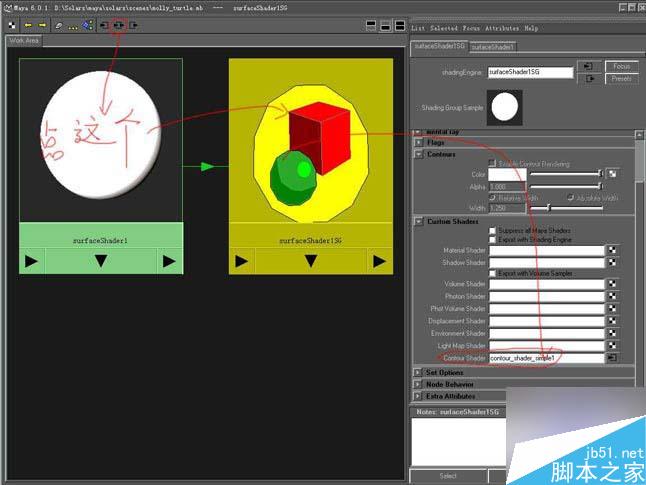Map the Environment Shader checker button
This screenshot has height=485, width=646.
pos(613,333)
